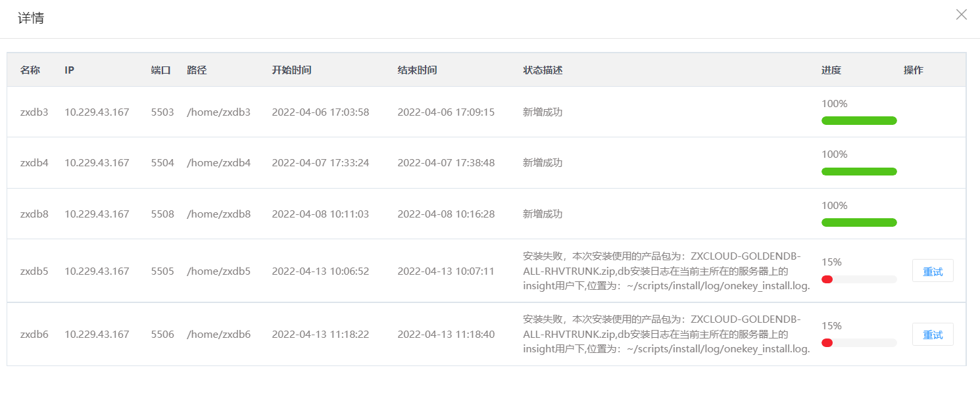Retry the zxdb6 installation
Image resolution: width=980 pixels, height=420 pixels.
(932, 335)
